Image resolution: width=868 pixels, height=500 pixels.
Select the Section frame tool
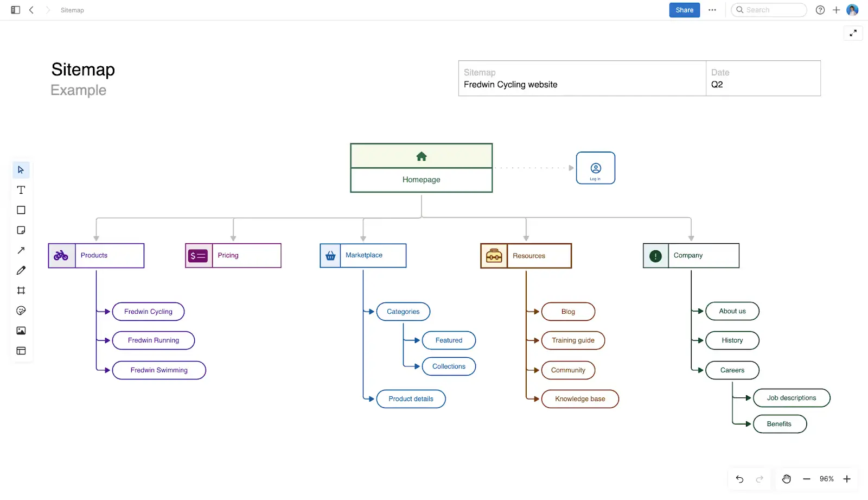21,290
